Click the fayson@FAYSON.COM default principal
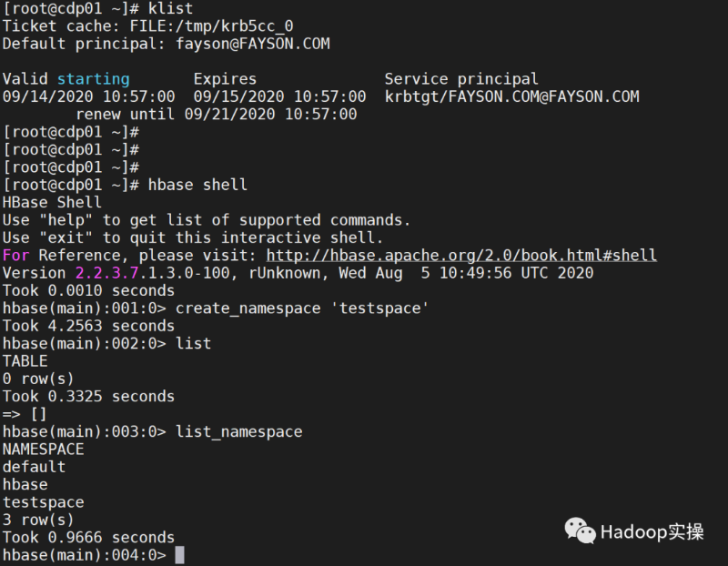 click(253, 44)
